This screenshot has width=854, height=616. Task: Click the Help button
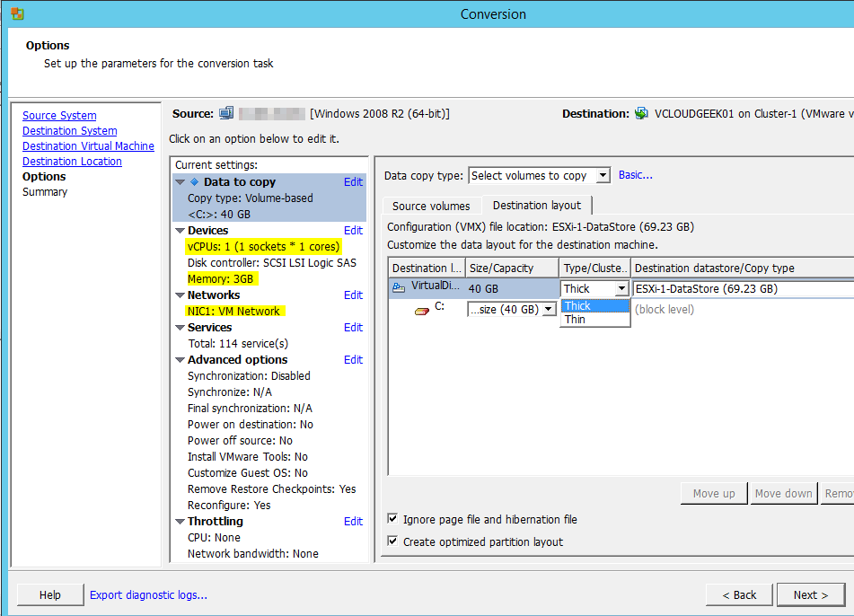50,594
